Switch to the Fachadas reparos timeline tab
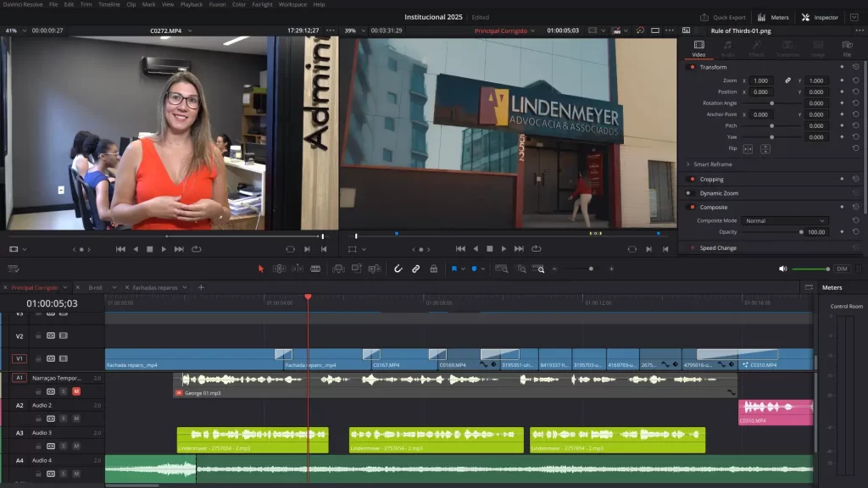868x488 pixels. click(155, 288)
